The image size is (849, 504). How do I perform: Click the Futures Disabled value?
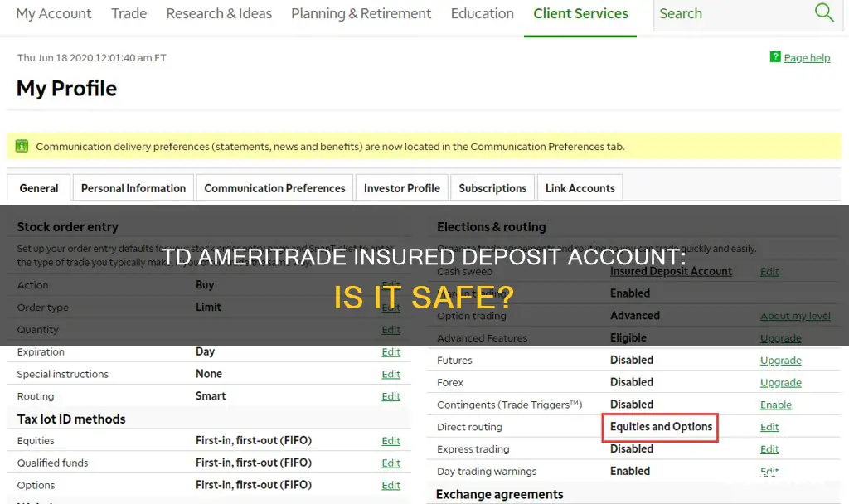click(x=631, y=360)
